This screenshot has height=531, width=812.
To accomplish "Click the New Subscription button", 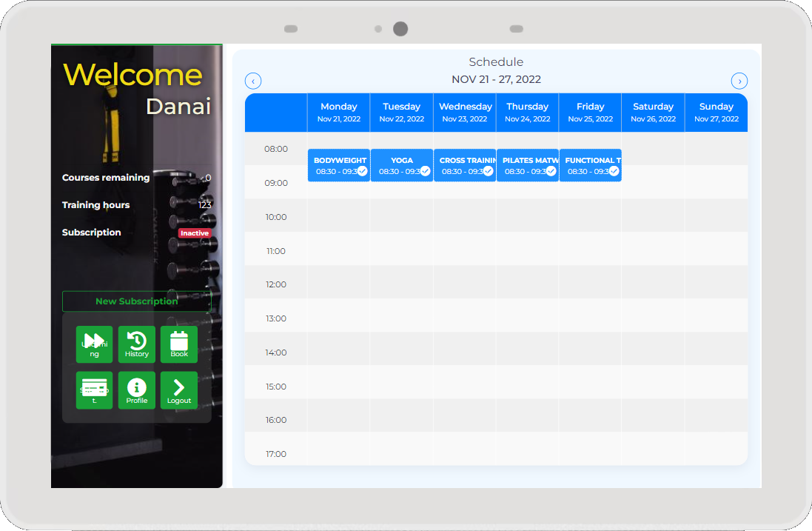I will pyautogui.click(x=137, y=301).
